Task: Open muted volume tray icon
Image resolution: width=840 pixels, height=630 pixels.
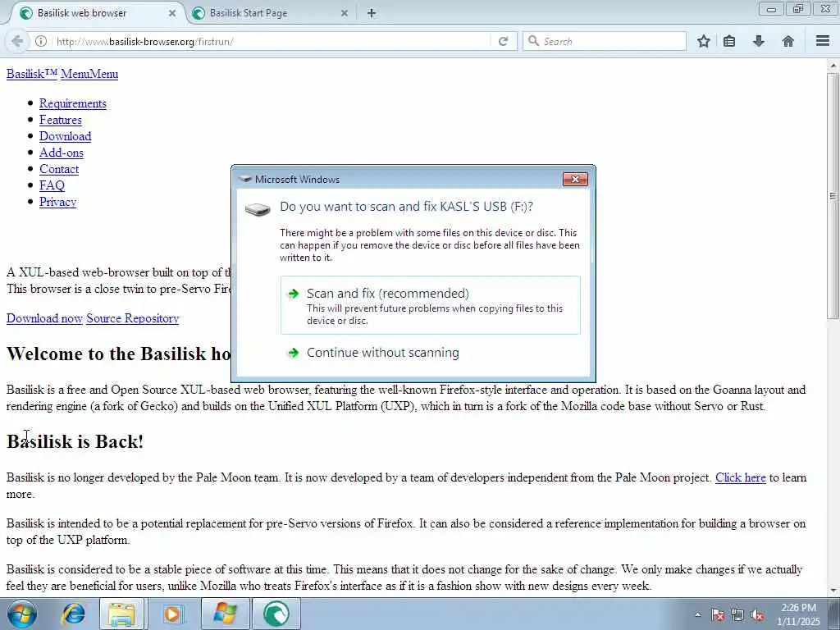Action: pos(757,615)
